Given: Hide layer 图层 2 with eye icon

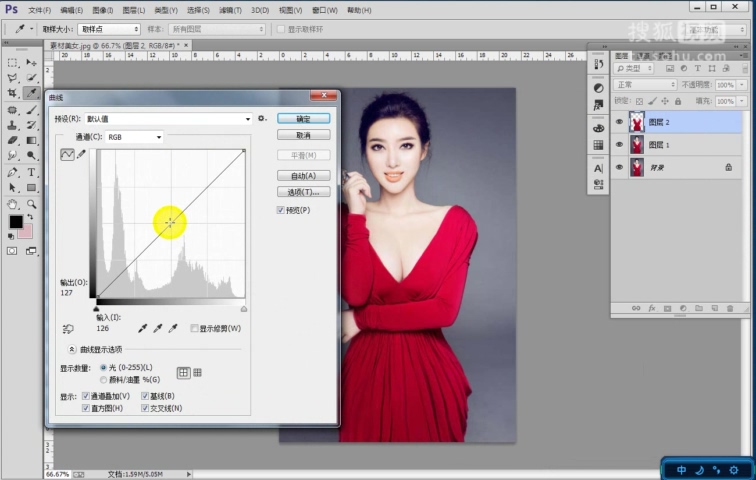Looking at the screenshot, I should 620,122.
